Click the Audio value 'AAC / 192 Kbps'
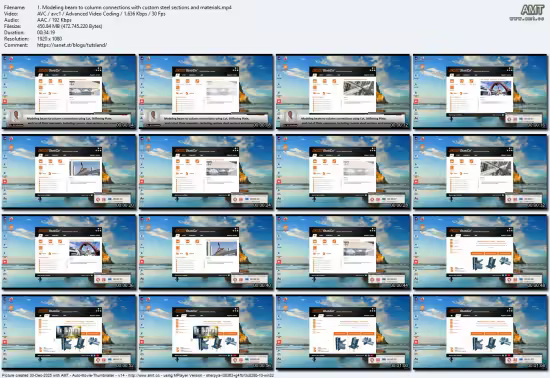This screenshot has width=550, height=378. [54, 20]
